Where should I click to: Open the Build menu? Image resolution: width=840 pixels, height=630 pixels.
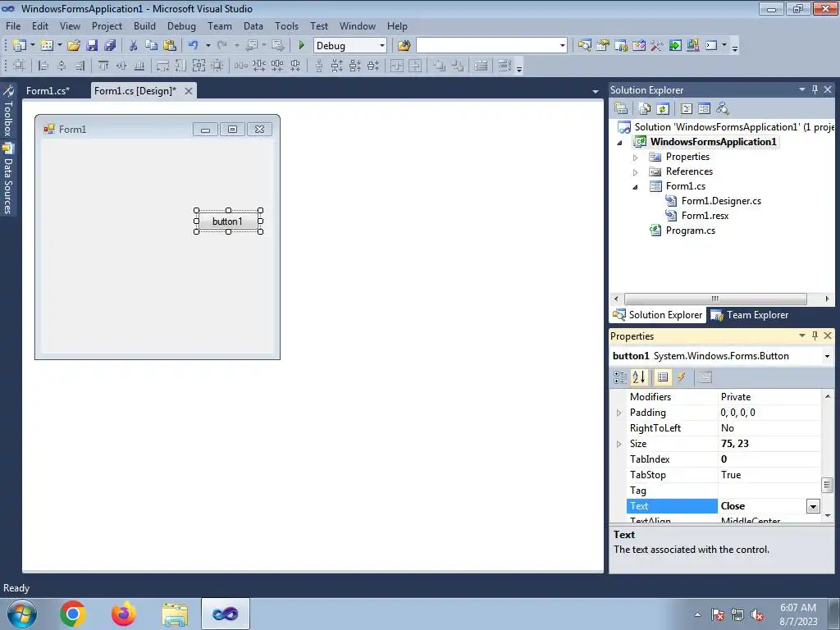click(144, 25)
